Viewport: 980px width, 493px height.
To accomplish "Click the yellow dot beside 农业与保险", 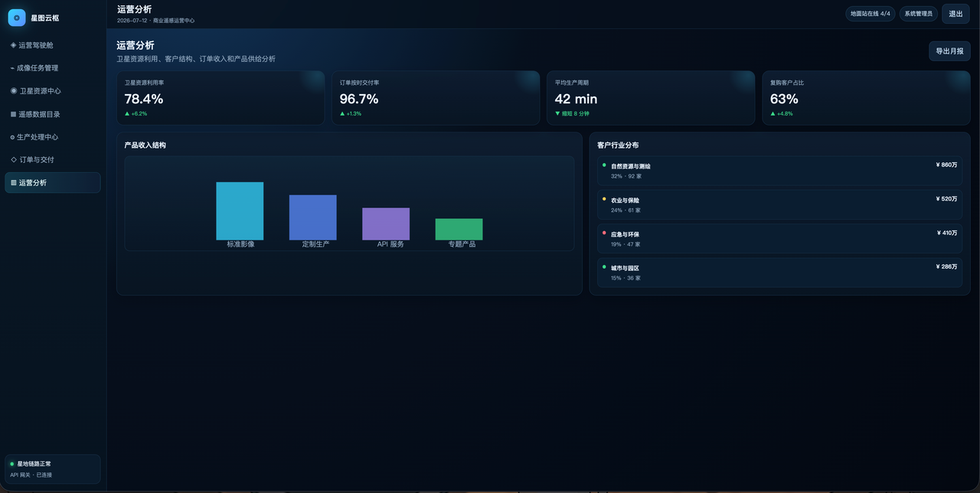I will point(604,198).
